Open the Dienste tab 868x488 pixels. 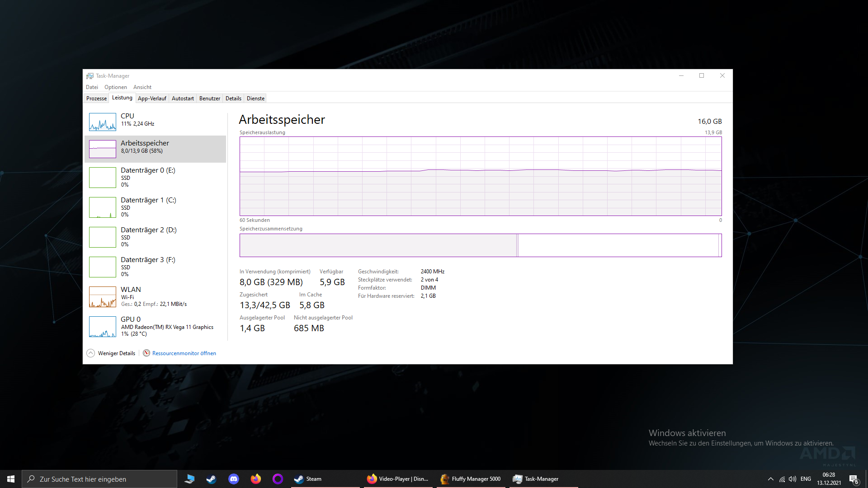[255, 99]
